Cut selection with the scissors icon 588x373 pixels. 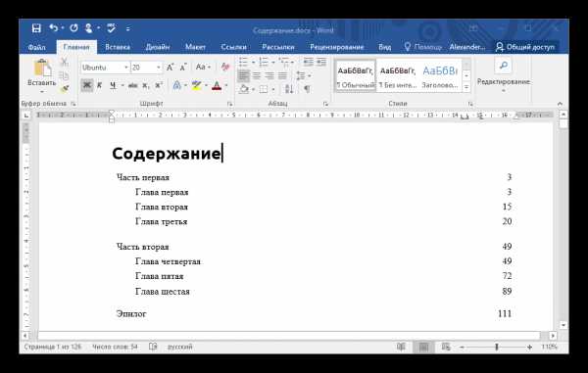point(65,62)
